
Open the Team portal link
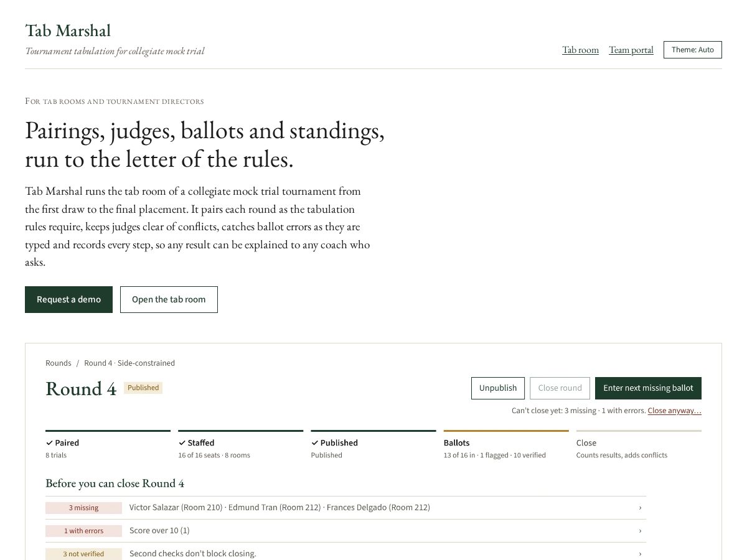coord(631,50)
